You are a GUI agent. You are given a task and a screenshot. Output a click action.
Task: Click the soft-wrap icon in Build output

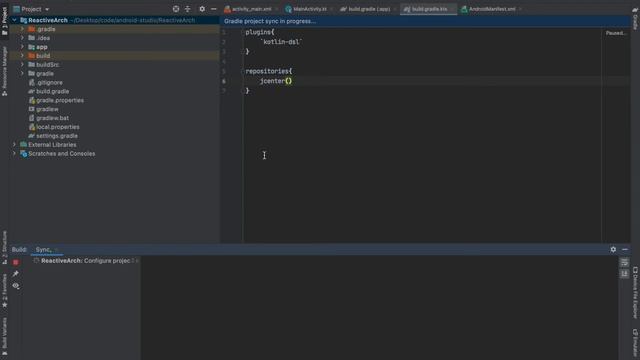click(624, 263)
